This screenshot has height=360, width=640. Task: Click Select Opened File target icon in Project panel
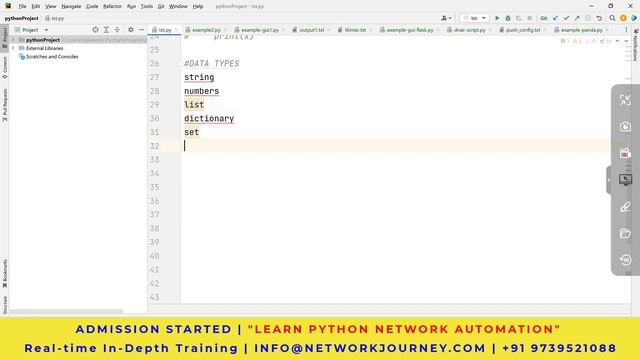(x=95, y=30)
